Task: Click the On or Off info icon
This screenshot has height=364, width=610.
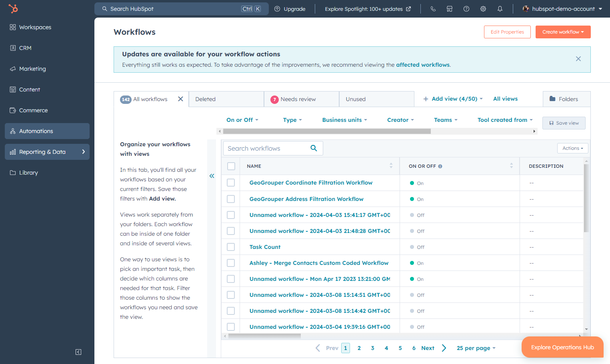Action: 440,166
